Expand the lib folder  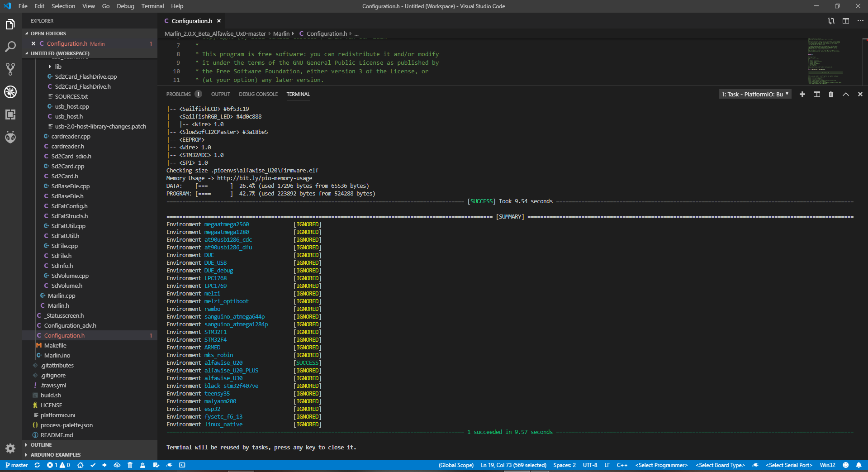(58, 67)
